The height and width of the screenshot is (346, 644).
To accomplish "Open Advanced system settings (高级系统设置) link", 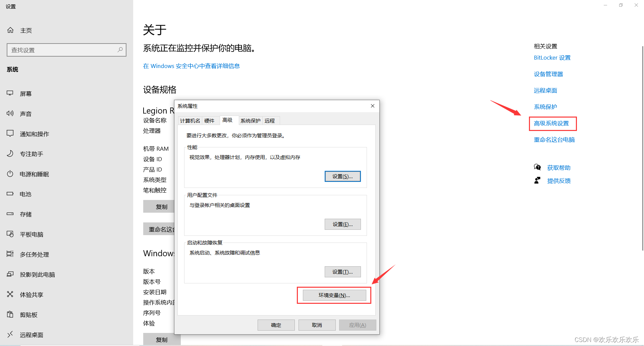I will pyautogui.click(x=551, y=123).
